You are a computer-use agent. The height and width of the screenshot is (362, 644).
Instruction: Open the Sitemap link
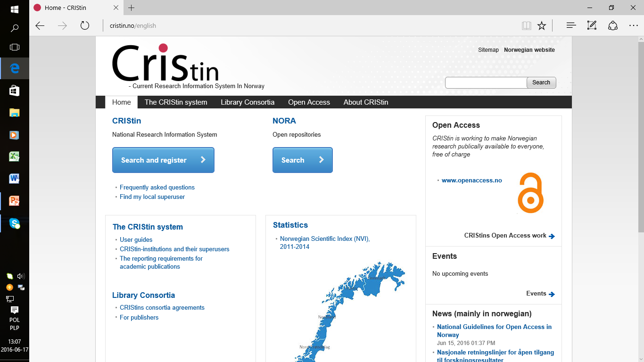click(x=488, y=50)
